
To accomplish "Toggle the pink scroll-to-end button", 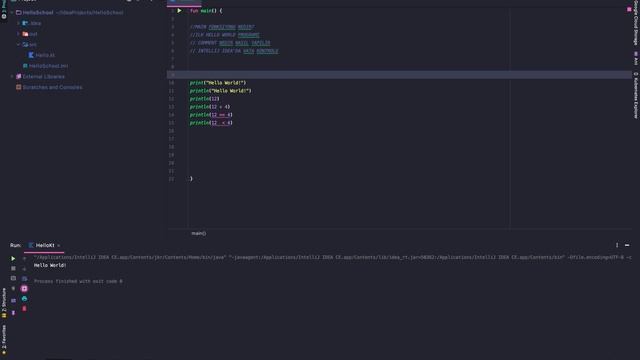I will (x=24, y=289).
